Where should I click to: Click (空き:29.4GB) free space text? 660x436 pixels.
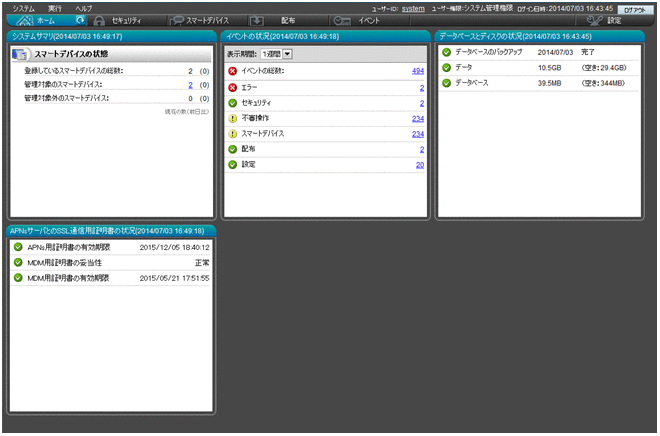point(604,68)
